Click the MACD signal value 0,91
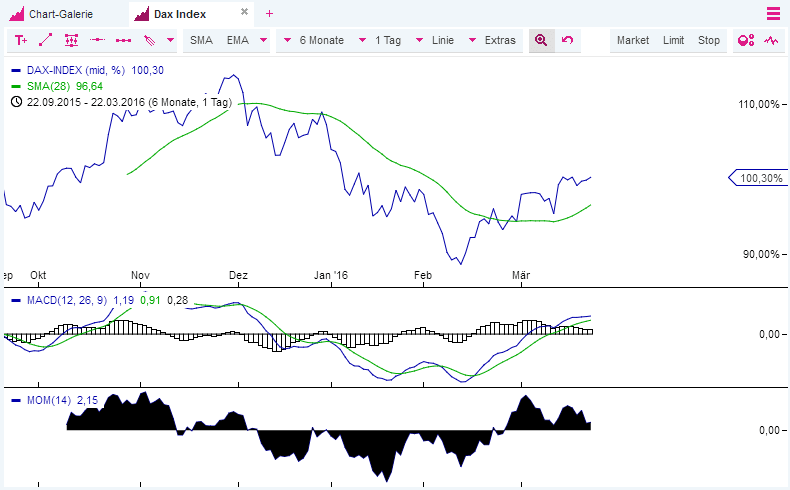 point(150,301)
